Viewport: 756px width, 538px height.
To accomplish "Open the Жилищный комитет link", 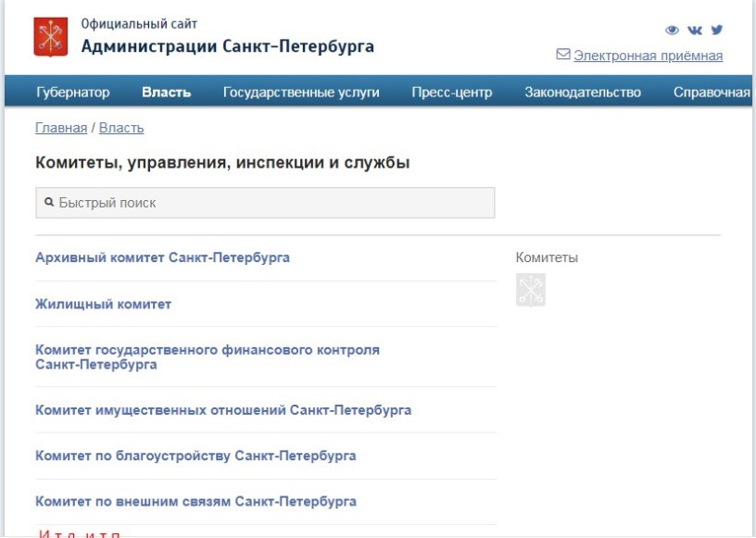I will click(103, 304).
